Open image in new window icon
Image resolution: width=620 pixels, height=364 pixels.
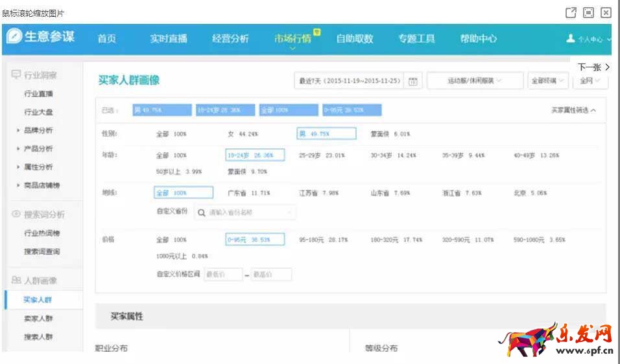point(571,12)
